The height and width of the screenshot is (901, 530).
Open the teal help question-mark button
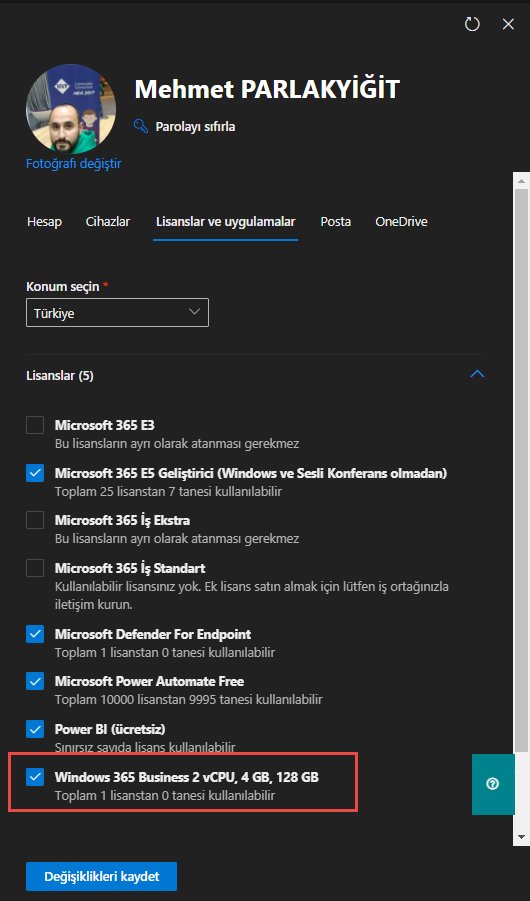point(493,784)
